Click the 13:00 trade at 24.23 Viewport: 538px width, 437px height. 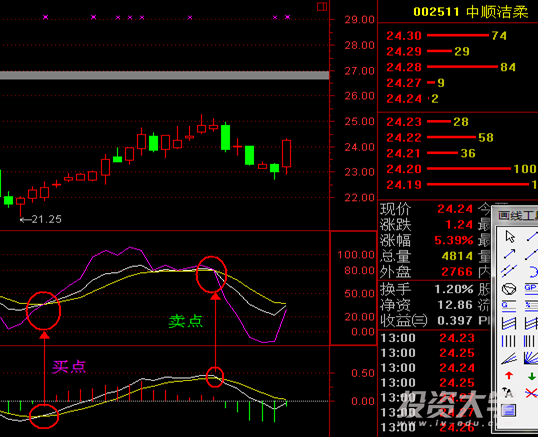pyautogui.click(x=427, y=338)
